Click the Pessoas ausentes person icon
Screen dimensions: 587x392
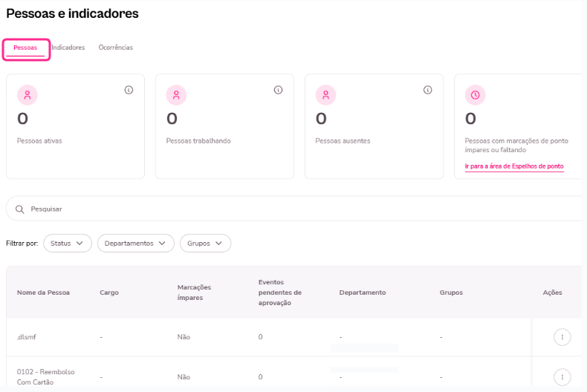click(325, 95)
